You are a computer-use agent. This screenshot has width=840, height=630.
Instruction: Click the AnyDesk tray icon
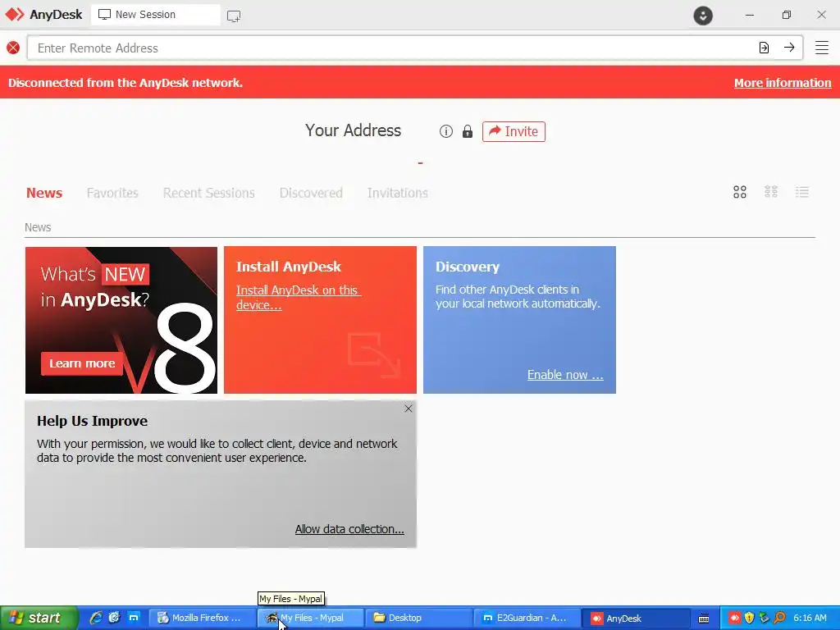[x=734, y=619]
